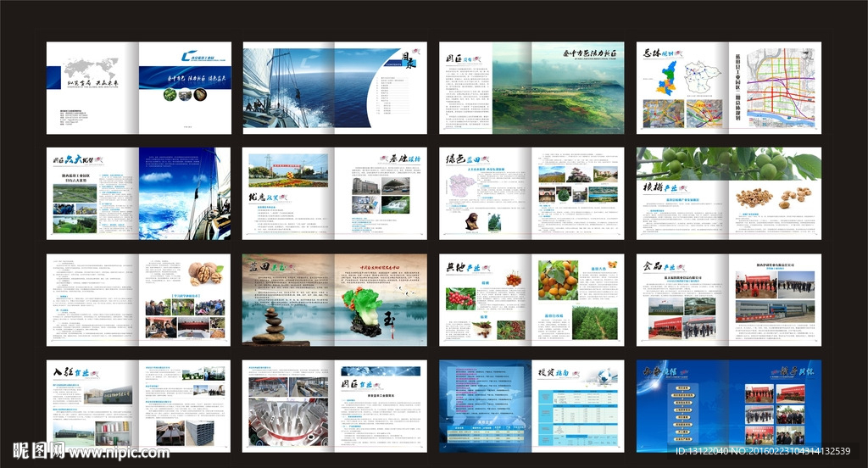Viewport: 868px width, 468px height.
Task: Open the 食品产业 spread
Action: [728, 300]
